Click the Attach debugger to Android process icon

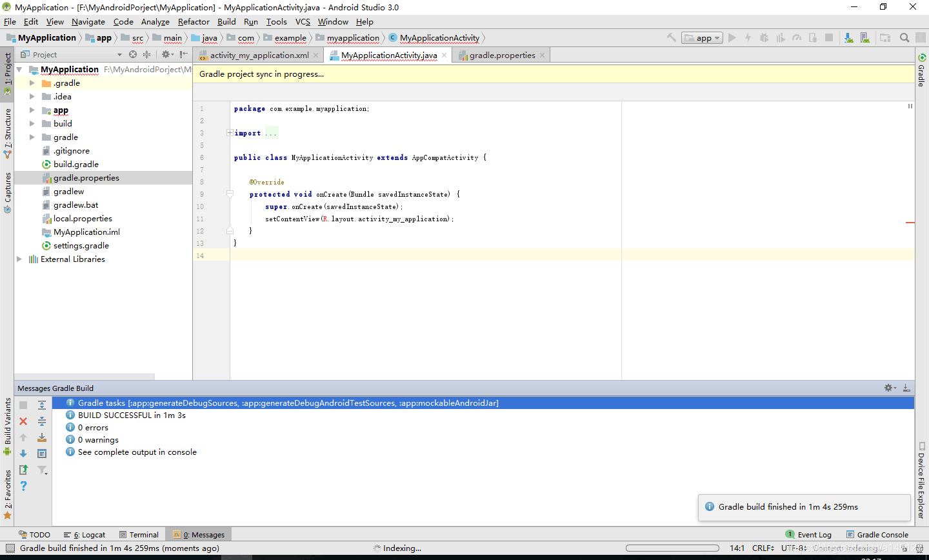(813, 38)
